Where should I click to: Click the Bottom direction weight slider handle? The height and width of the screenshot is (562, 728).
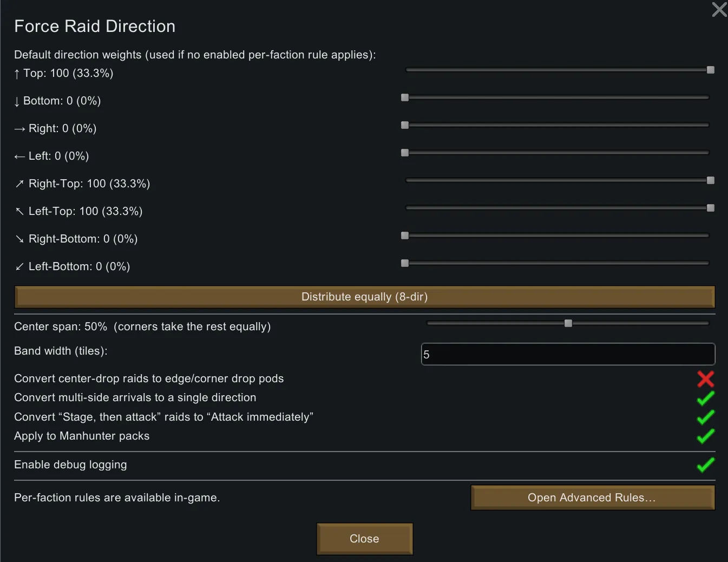point(405,97)
